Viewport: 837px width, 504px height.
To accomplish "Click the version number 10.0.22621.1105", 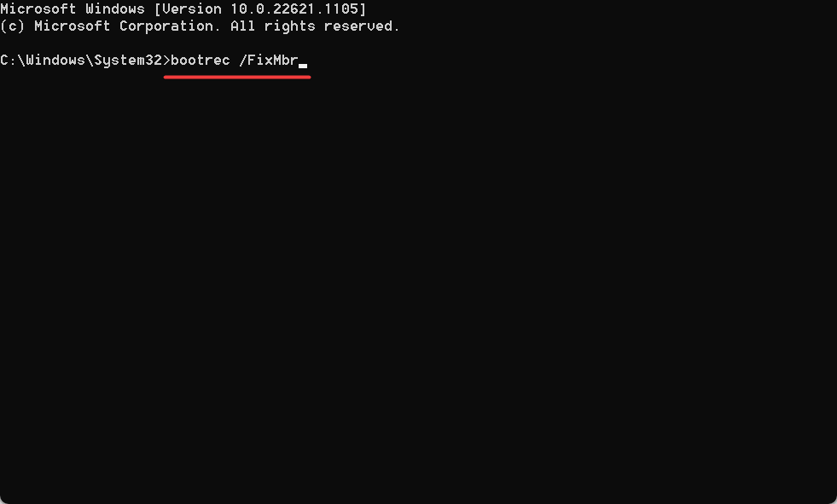I will coord(294,9).
